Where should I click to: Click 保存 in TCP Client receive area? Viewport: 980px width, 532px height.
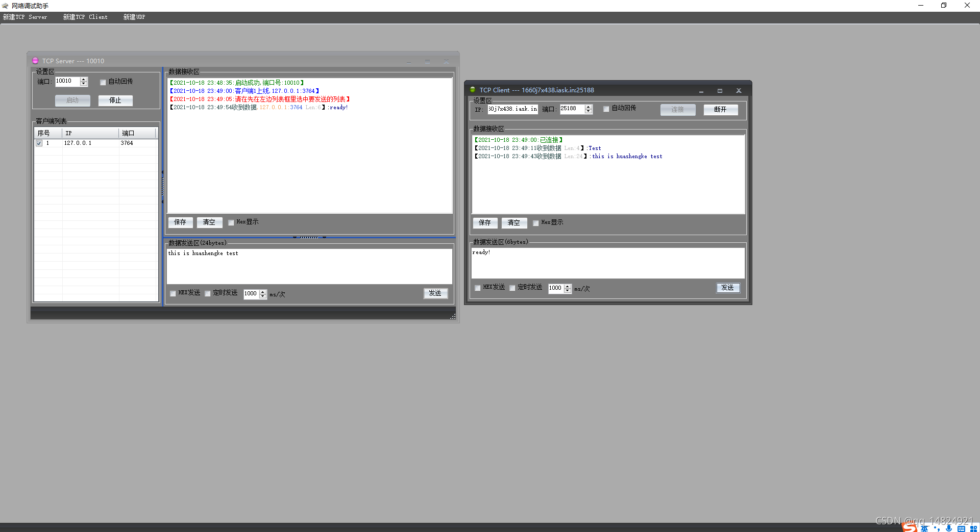(x=485, y=223)
